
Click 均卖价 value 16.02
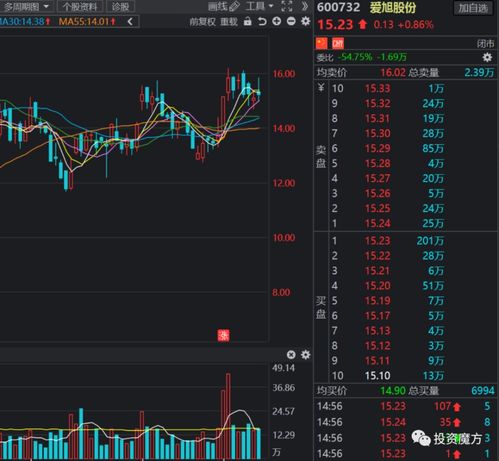click(x=393, y=72)
